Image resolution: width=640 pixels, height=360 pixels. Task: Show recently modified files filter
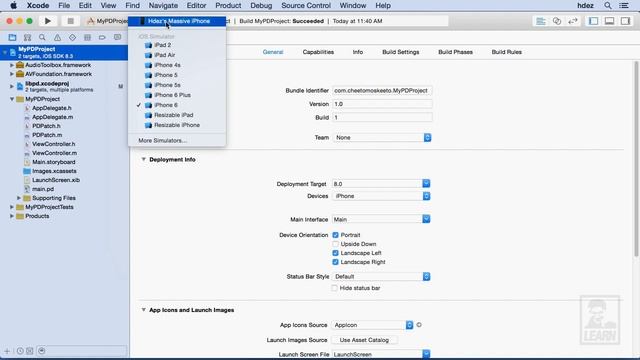[x=20, y=351]
